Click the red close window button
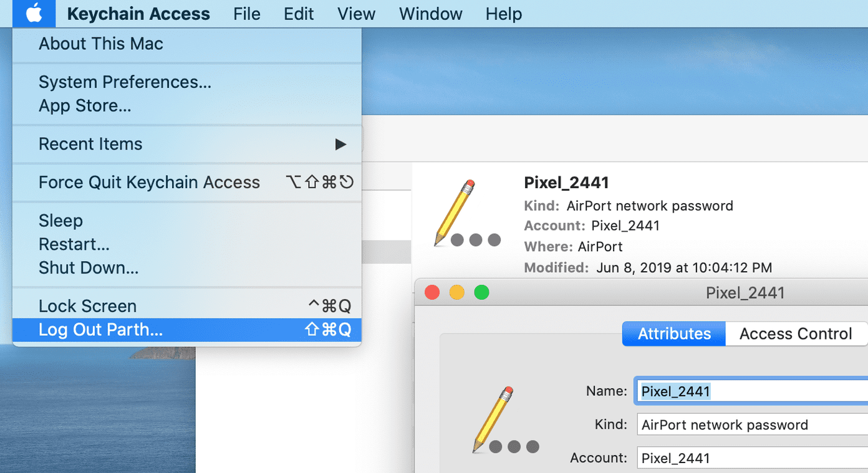This screenshot has height=473, width=868. point(432,292)
